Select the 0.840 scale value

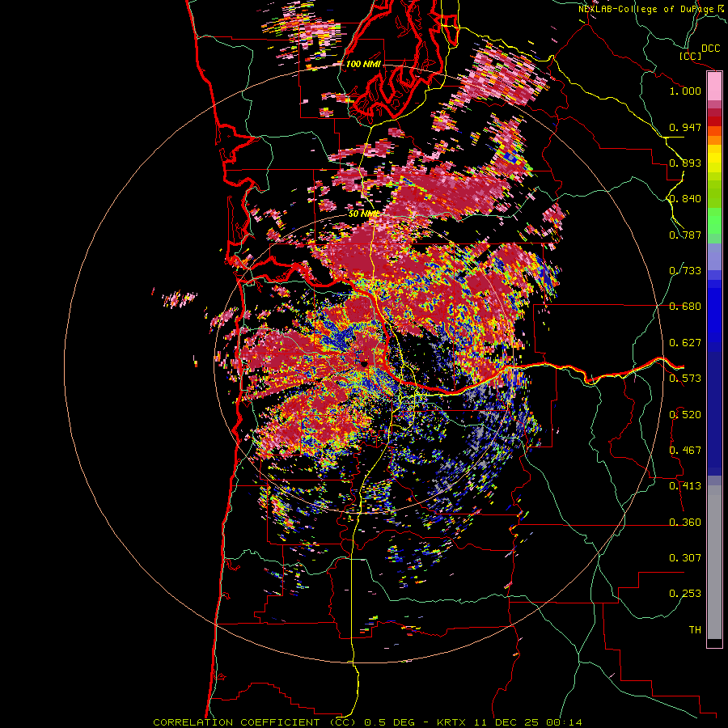point(685,199)
